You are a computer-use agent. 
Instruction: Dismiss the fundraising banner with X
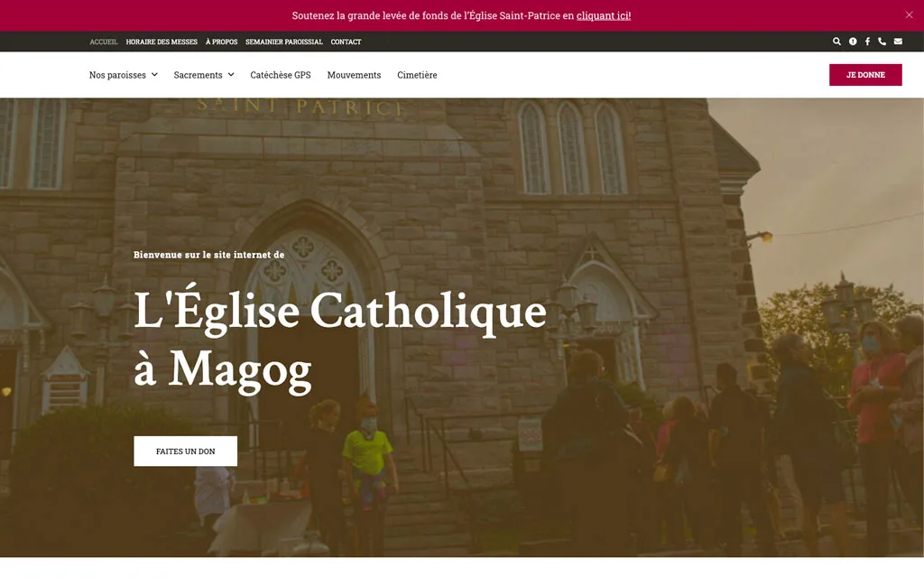(x=909, y=14)
